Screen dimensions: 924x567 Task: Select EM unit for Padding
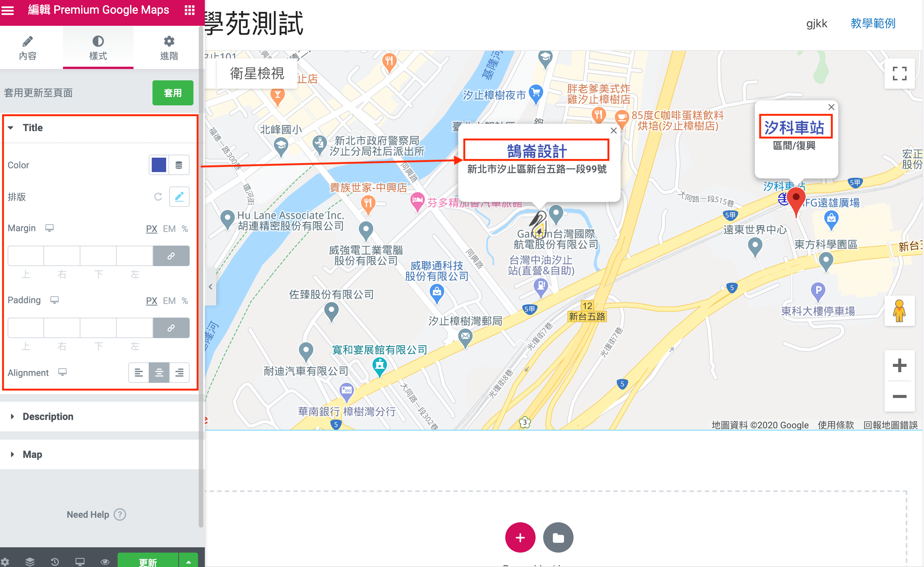(169, 301)
